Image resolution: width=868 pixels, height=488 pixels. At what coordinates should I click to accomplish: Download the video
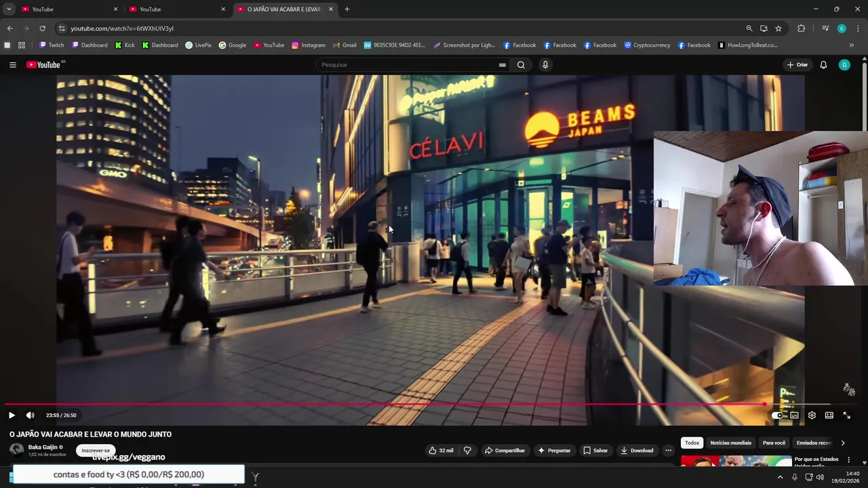tap(637, 451)
